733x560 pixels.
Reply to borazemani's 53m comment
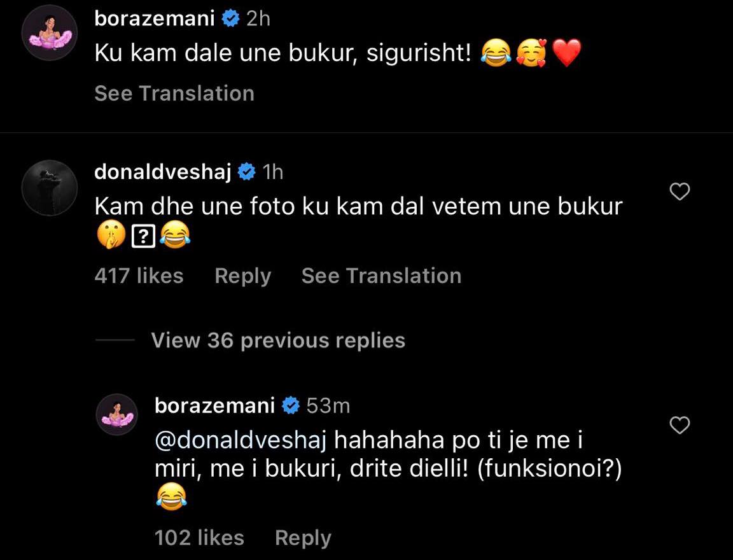[x=303, y=538]
